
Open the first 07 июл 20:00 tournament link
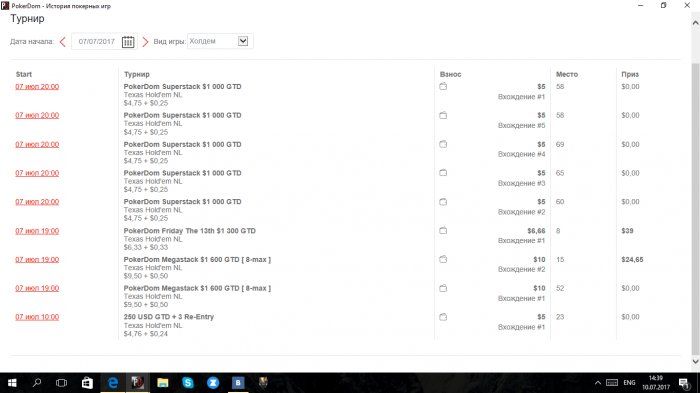click(x=37, y=87)
